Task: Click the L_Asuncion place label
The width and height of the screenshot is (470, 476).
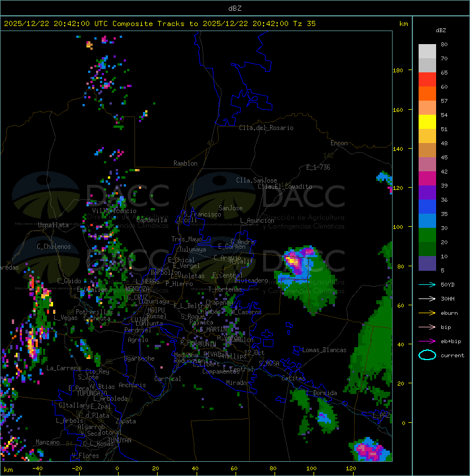Action: pyautogui.click(x=257, y=220)
